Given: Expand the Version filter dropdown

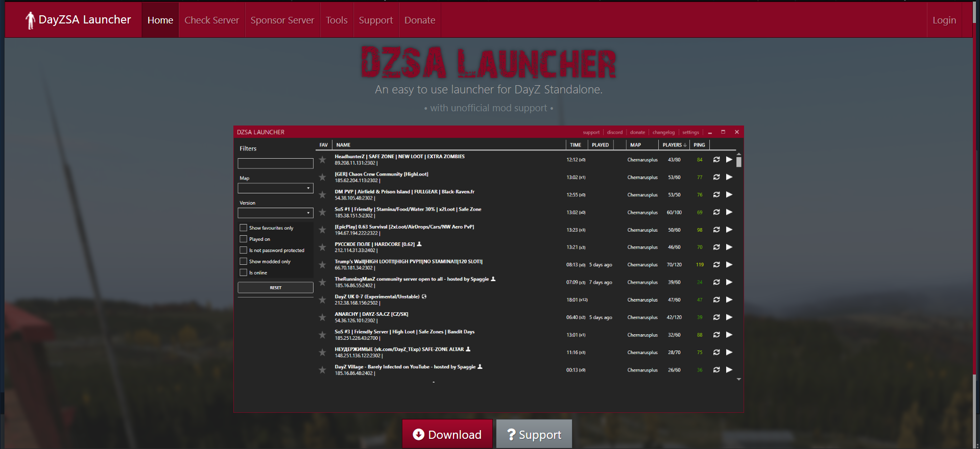Looking at the screenshot, I should tap(275, 213).
